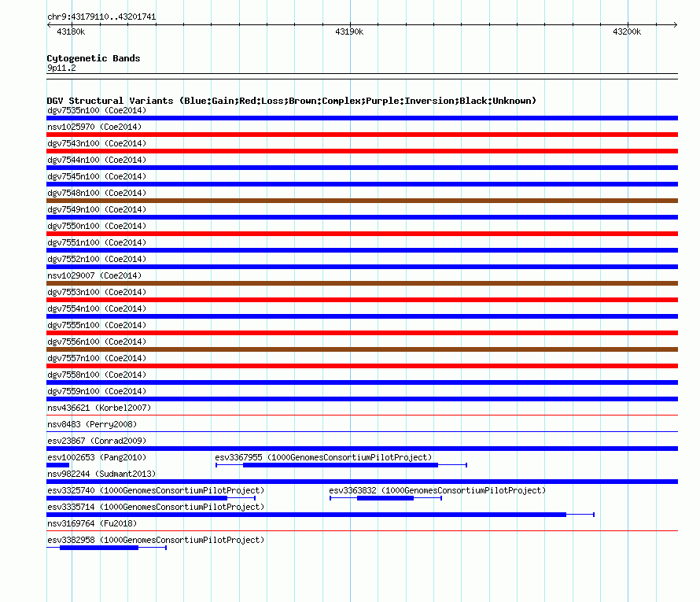Click the dgv7545n100 (Coe2014) label
Screen dimensions: 700x602
coord(97,176)
